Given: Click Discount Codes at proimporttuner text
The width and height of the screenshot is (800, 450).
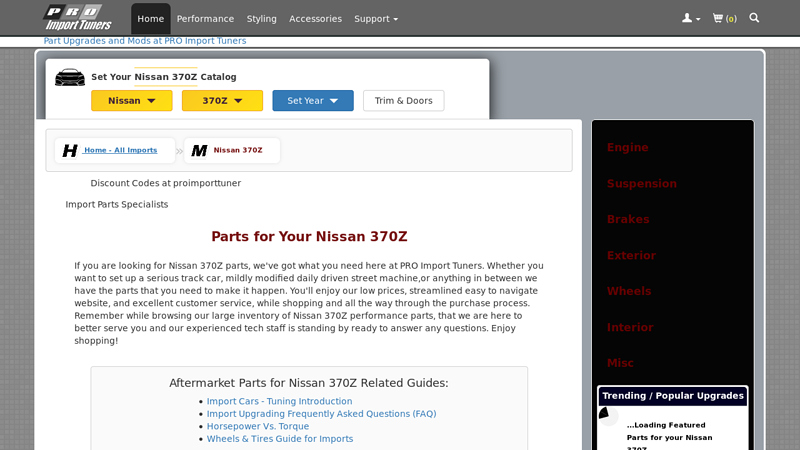Looking at the screenshot, I should pos(165,183).
